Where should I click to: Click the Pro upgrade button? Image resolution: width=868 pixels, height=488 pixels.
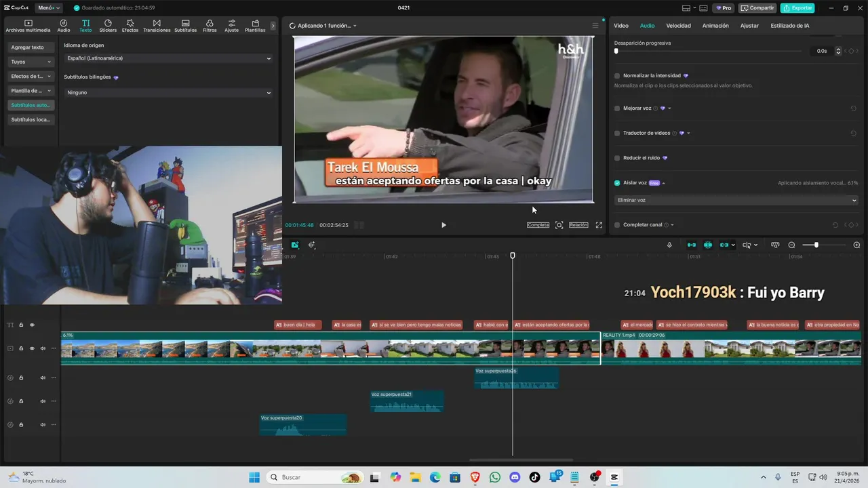pyautogui.click(x=724, y=8)
